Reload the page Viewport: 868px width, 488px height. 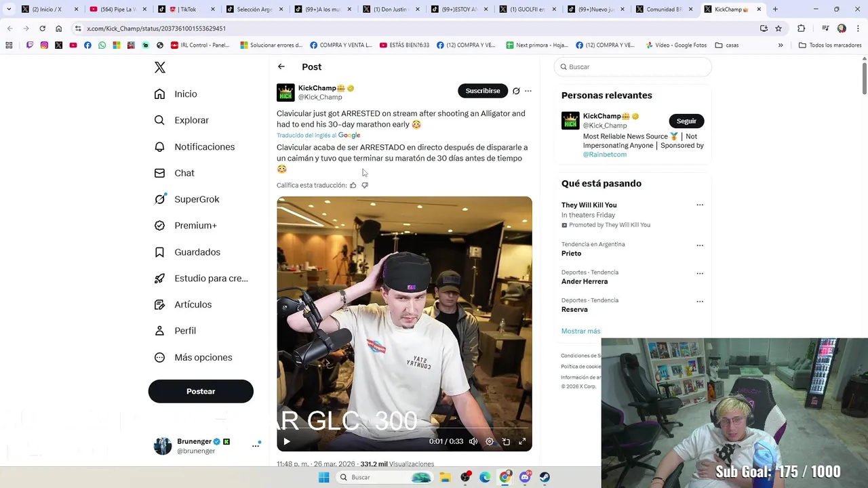(42, 28)
